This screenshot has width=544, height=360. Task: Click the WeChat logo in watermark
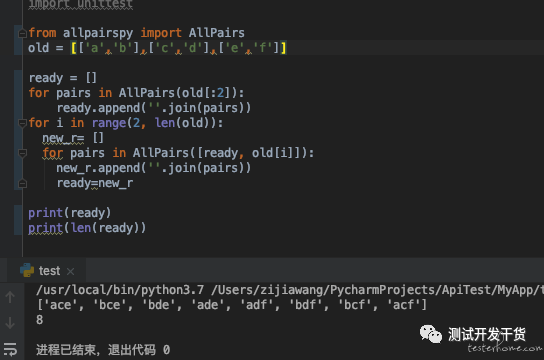(431, 334)
